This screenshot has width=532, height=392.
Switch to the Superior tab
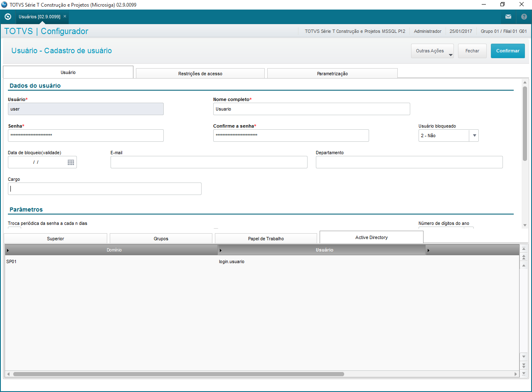[55, 239]
